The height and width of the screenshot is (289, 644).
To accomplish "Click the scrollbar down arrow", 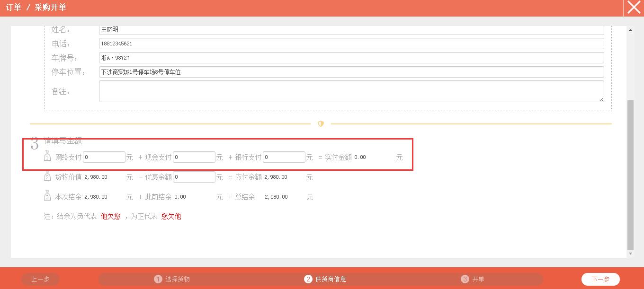I will point(630,254).
